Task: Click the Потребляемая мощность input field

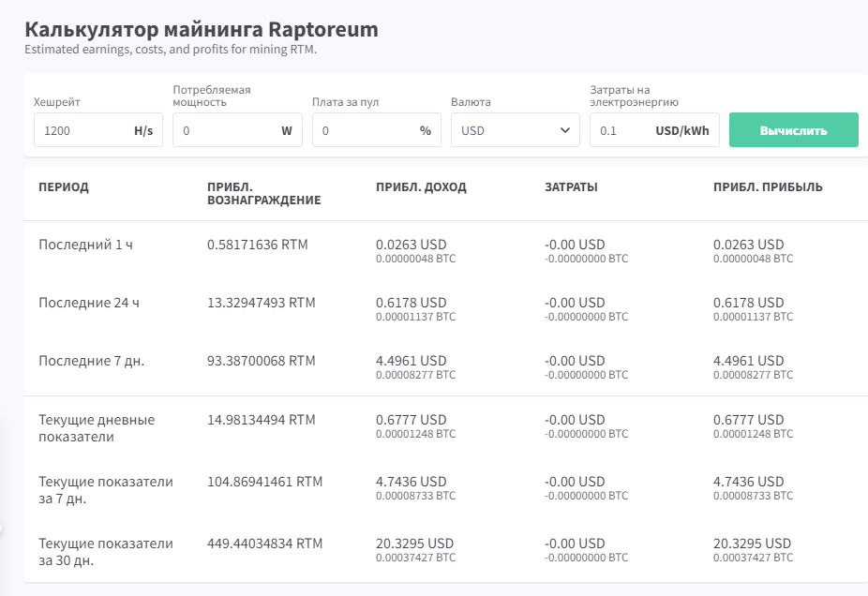Action: point(237,130)
